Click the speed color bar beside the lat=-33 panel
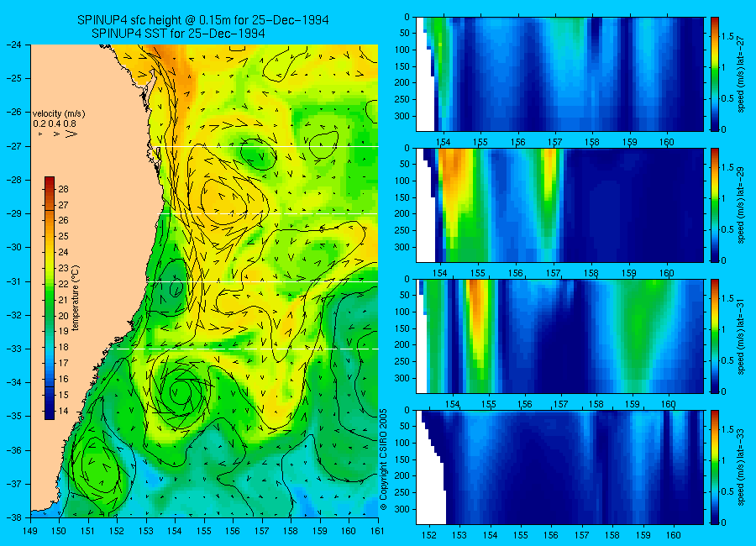Image resolution: width=756 pixels, height=546 pixels. [x=714, y=467]
